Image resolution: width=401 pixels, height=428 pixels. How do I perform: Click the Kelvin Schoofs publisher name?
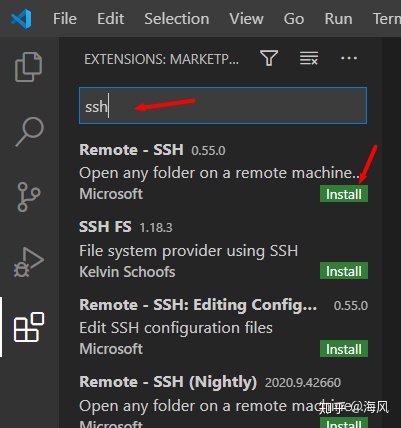point(127,272)
